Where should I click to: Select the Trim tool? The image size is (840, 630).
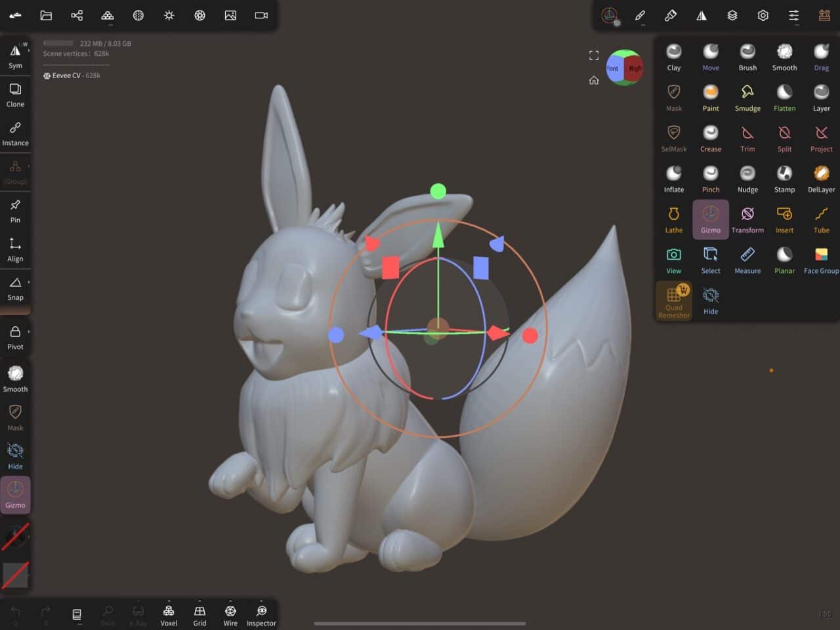tap(747, 138)
